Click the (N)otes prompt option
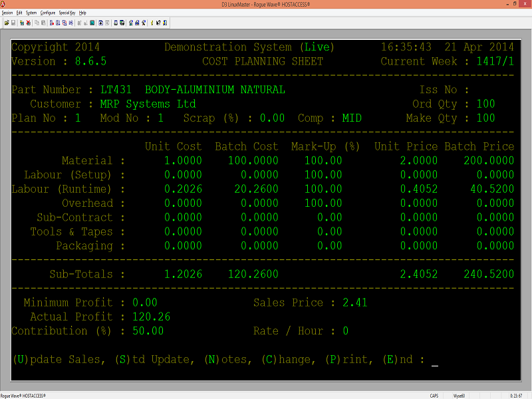532x399 pixels. [228, 360]
